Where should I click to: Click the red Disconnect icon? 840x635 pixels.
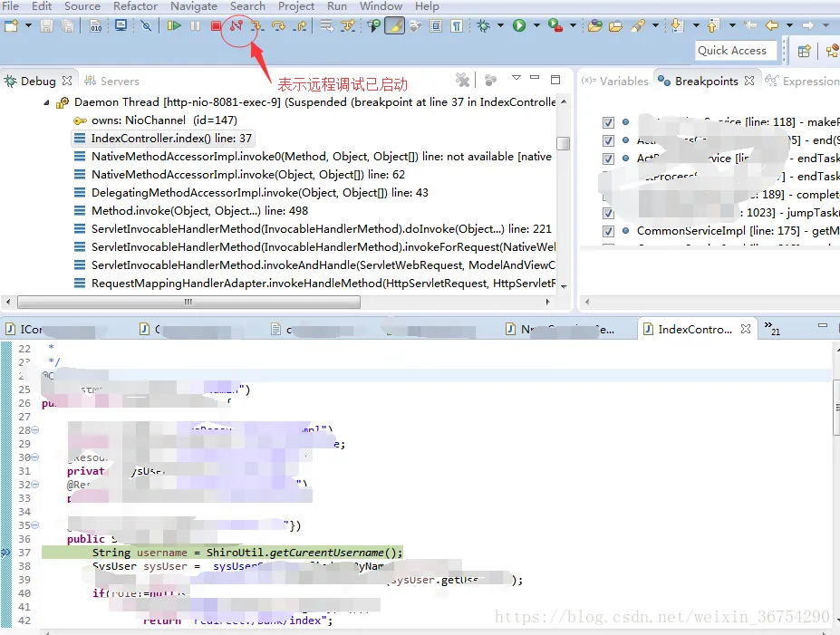pyautogui.click(x=237, y=25)
